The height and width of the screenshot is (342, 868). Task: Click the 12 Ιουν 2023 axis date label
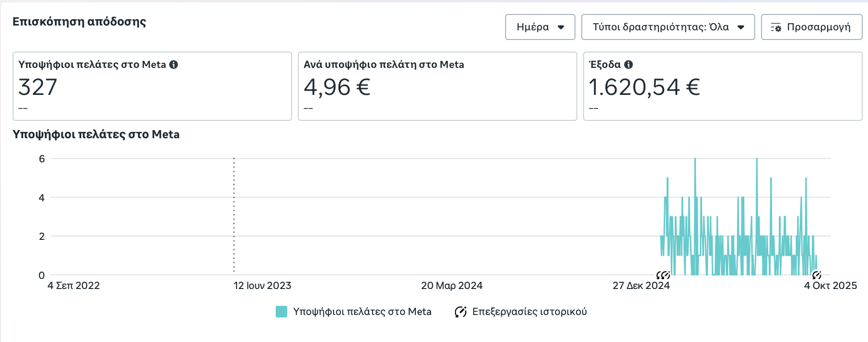coord(262,286)
